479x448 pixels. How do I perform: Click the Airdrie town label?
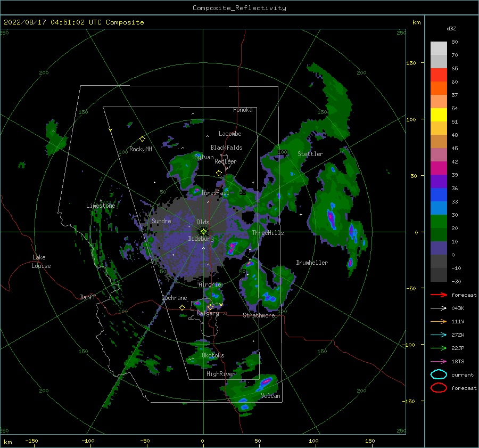pos(210,284)
